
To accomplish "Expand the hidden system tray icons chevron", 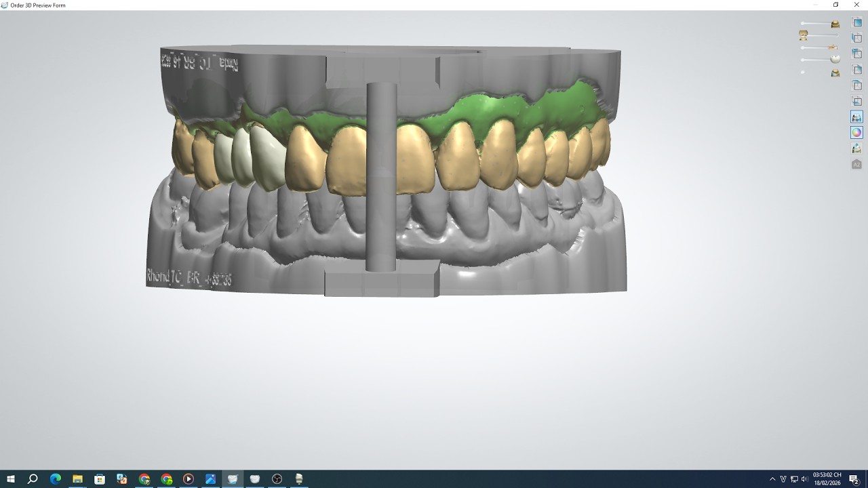I will [772, 479].
